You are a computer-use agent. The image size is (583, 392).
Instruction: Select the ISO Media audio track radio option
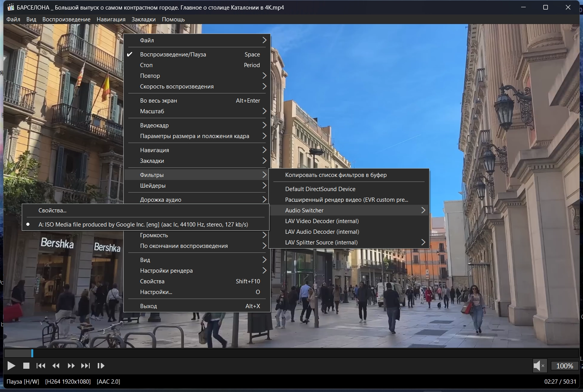[143, 225]
